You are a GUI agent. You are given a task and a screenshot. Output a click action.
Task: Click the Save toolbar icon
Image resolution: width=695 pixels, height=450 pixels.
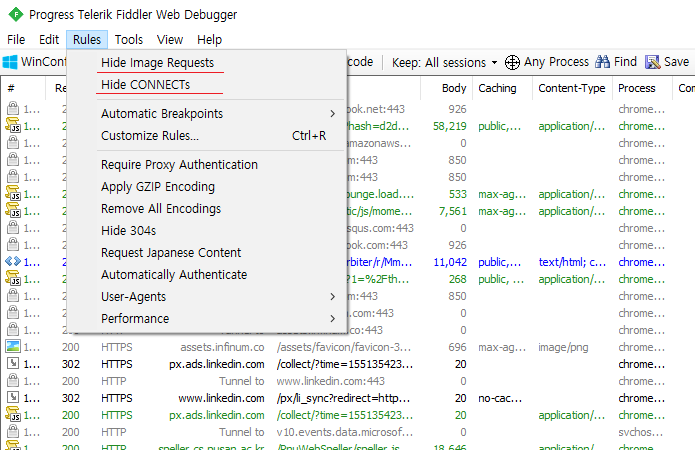pos(652,62)
